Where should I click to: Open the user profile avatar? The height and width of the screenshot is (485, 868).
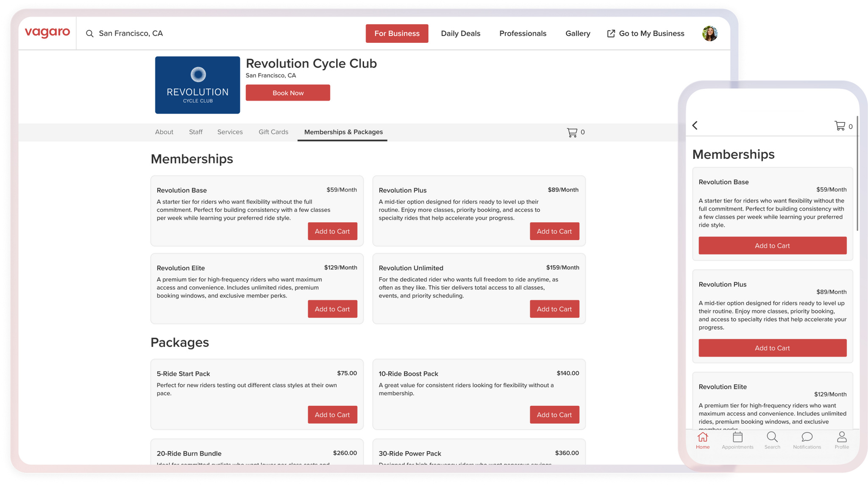pyautogui.click(x=710, y=33)
